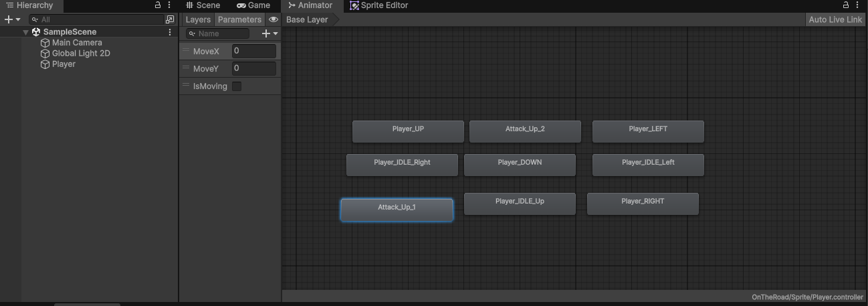Viewport: 868px width, 306px height.
Task: Click the MoveX value input field
Action: (x=253, y=51)
